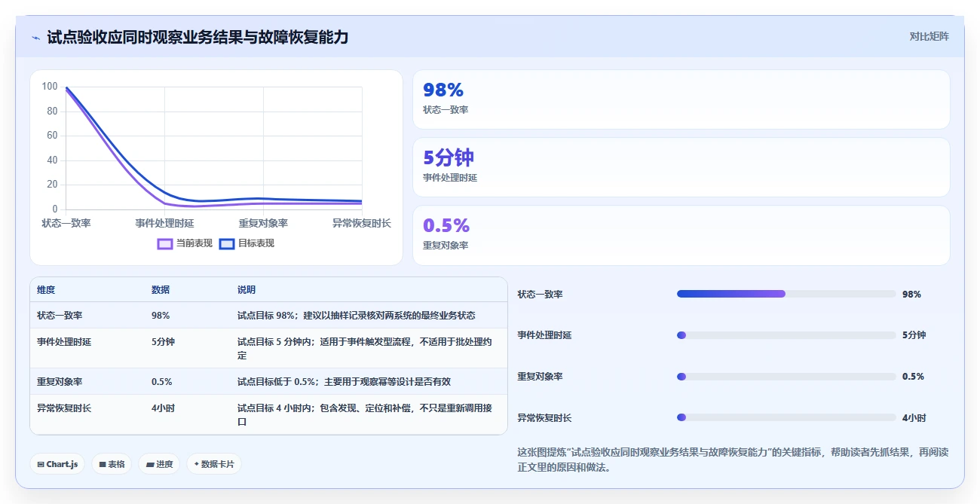980x504 pixels.
Task: Click the 重复对象率 x-axis chart label
Action: (x=263, y=223)
